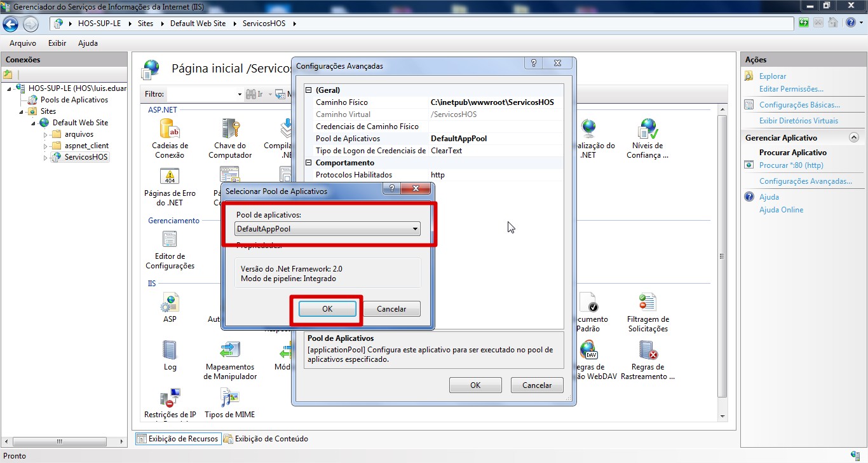The width and height of the screenshot is (868, 463).
Task: Open the Arquivo menu
Action: pyautogui.click(x=22, y=43)
